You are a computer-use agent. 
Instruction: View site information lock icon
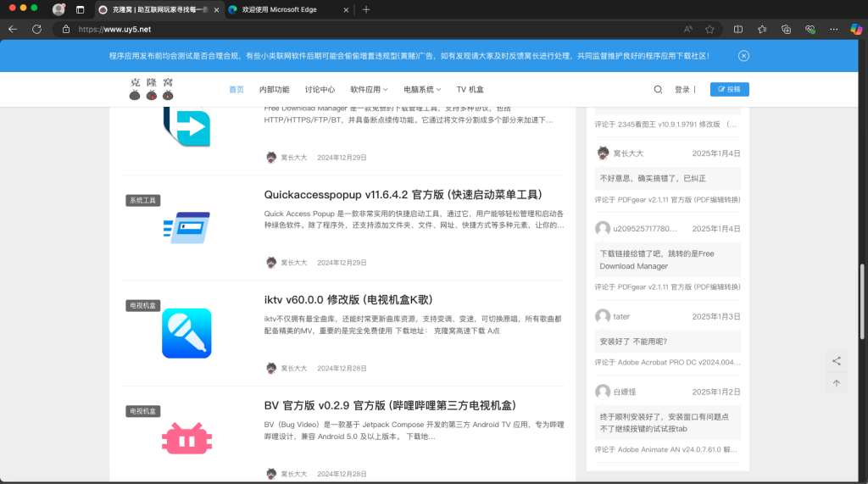(66, 30)
